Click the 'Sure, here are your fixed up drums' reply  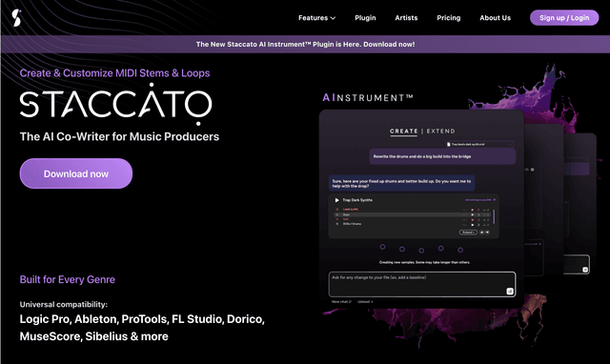click(x=402, y=184)
